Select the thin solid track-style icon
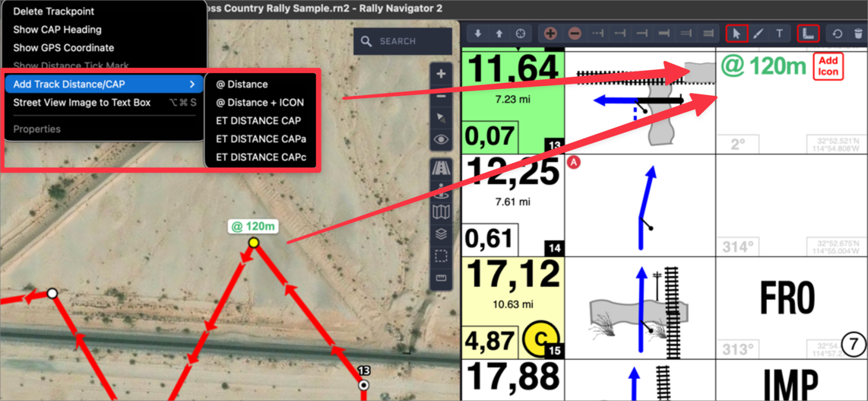The width and height of the screenshot is (868, 401). (642, 33)
